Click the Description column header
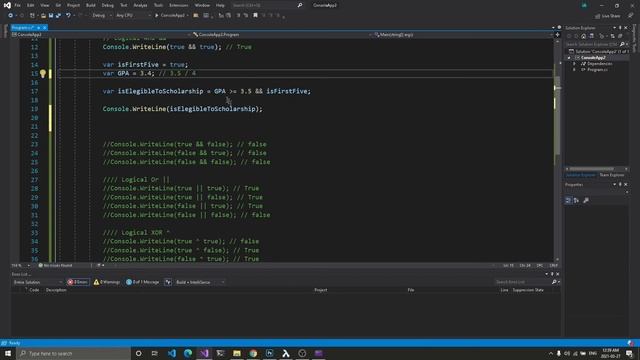 [56, 290]
